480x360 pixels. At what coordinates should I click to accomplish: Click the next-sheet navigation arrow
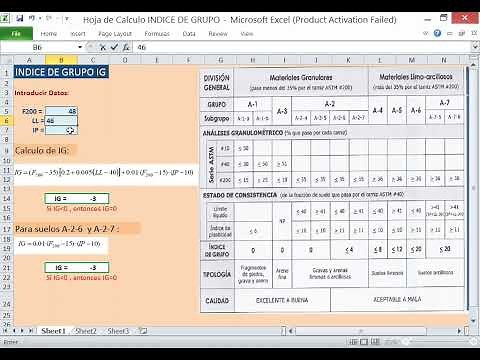click(x=22, y=331)
